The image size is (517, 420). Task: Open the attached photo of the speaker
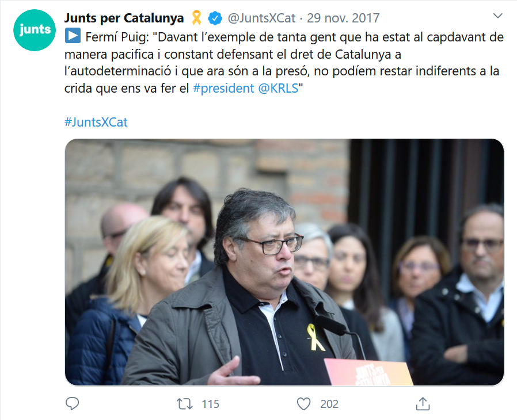click(x=284, y=262)
